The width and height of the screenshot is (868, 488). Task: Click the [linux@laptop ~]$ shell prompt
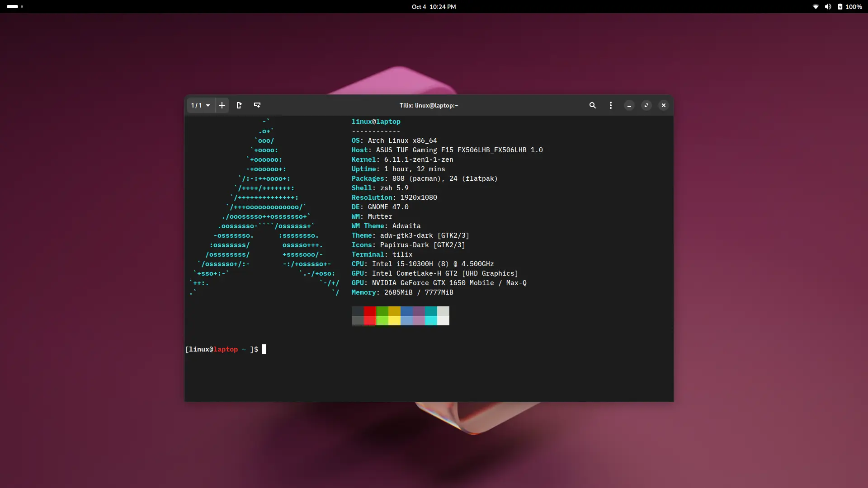[222, 349]
